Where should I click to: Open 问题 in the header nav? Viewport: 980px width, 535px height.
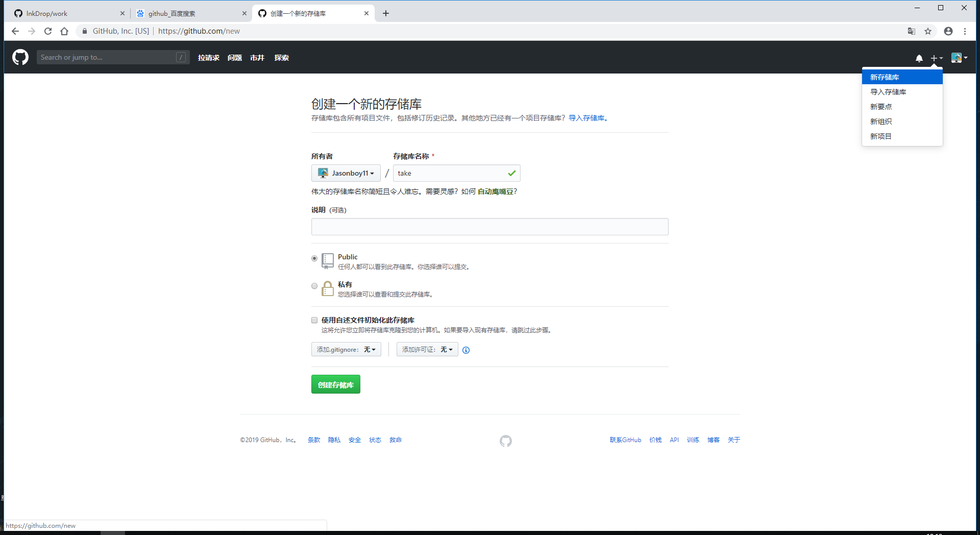point(235,58)
